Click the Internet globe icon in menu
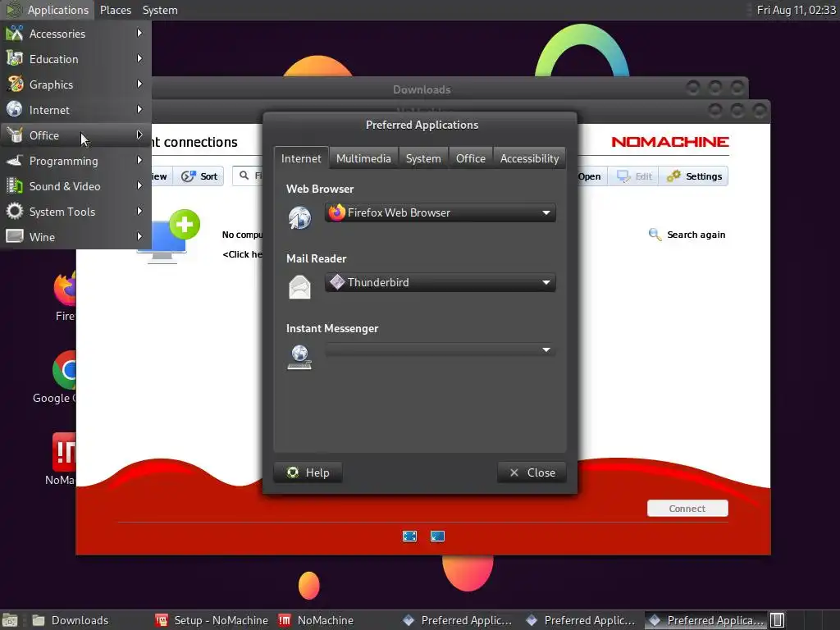This screenshot has width=840, height=630. (15, 109)
